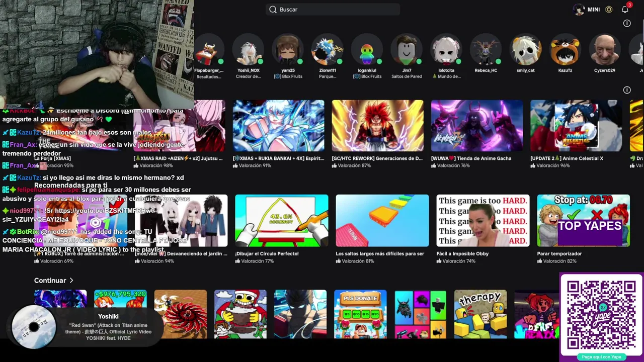Viewport: 644px width, 362px height.
Task: Open the XMAS RAID AIZEN Jujutsu thumbnail
Action: (x=179, y=126)
